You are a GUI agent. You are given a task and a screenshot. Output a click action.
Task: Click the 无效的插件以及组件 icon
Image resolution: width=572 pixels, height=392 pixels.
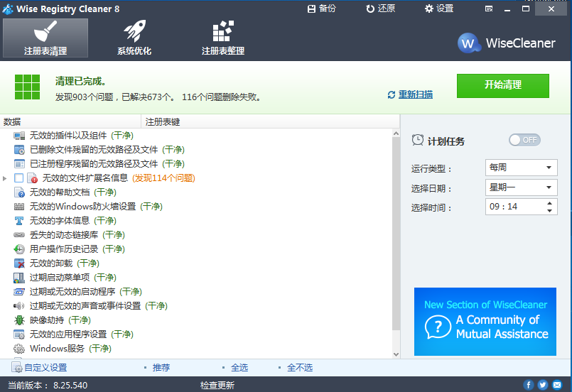pos(19,136)
